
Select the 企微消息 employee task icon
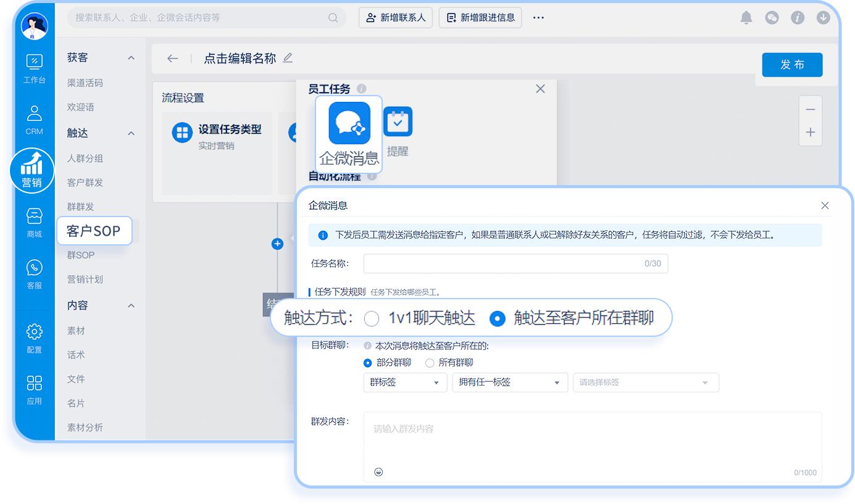coord(348,123)
